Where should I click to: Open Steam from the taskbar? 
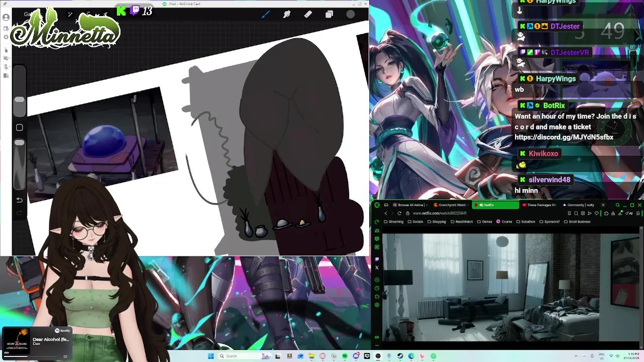tap(400, 356)
